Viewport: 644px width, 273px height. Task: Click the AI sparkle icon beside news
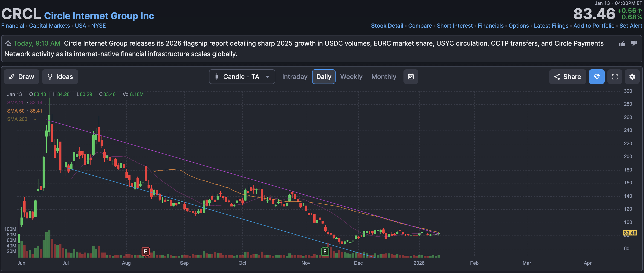(8, 44)
